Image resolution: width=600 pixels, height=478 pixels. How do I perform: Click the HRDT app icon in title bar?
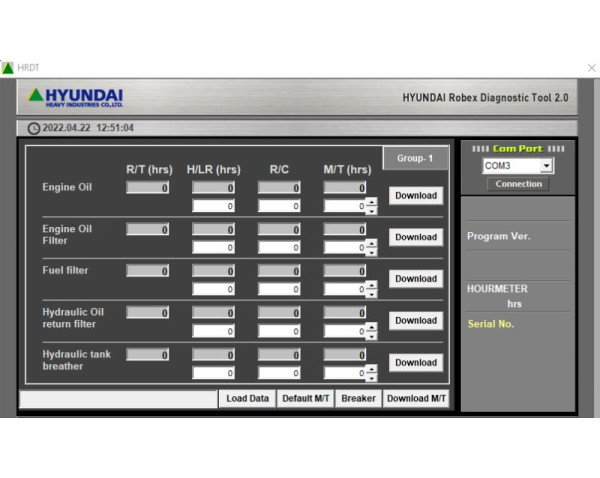pyautogui.click(x=8, y=68)
